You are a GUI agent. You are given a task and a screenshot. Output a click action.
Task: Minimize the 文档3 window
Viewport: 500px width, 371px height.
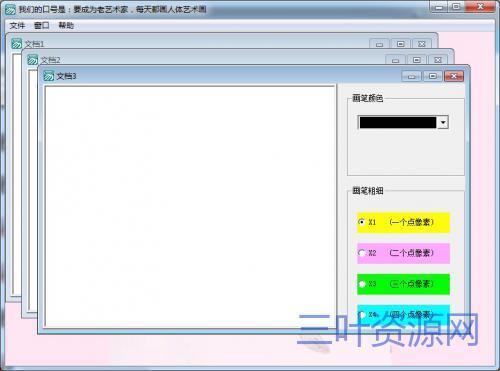click(412, 76)
